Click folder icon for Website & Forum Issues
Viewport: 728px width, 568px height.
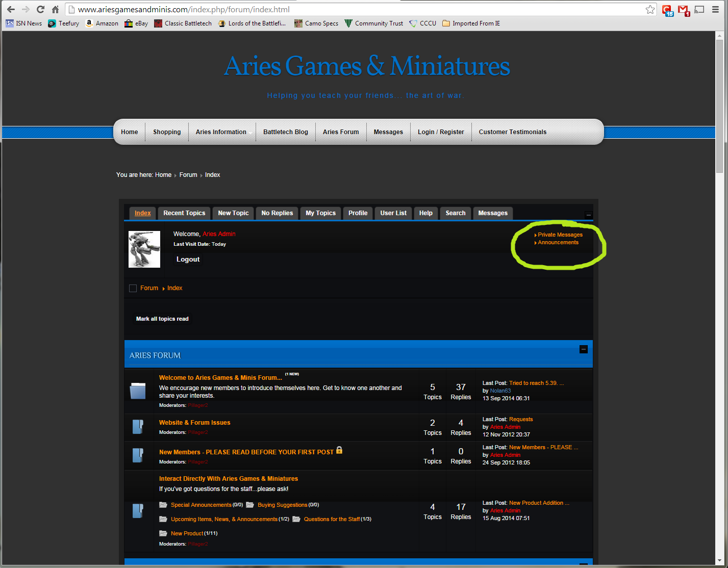[138, 426]
